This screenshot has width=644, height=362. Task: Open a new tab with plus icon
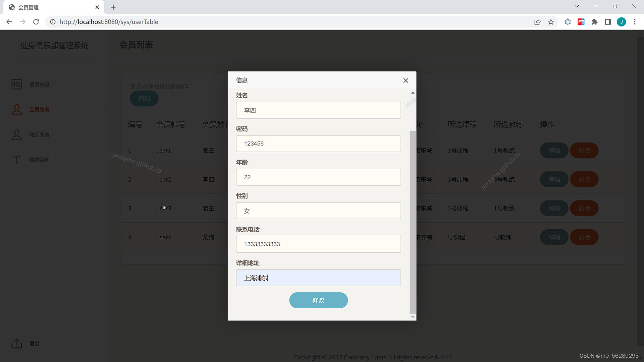[x=113, y=7]
